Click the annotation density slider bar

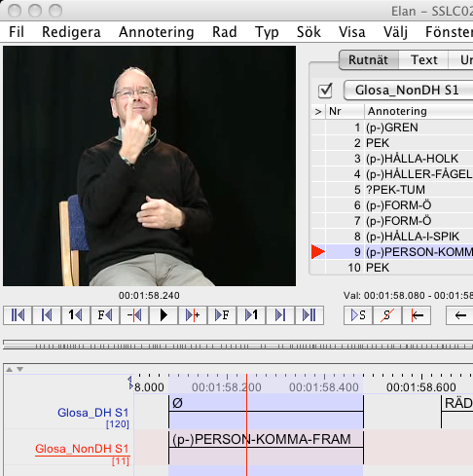coord(237,345)
